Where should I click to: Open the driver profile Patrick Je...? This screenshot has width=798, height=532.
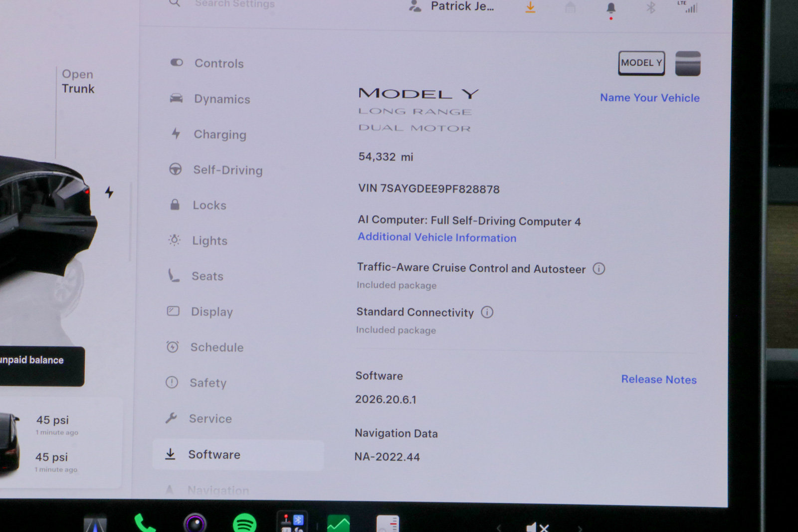click(x=451, y=6)
